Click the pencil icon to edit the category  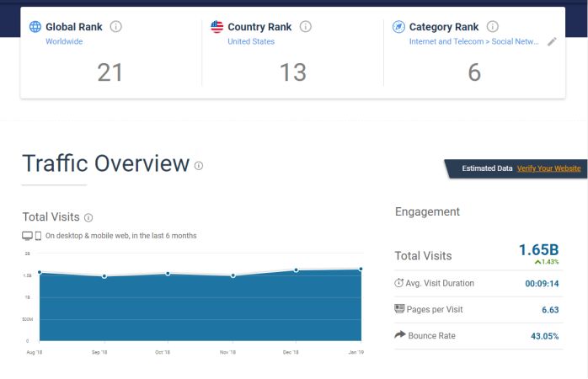[x=552, y=41]
